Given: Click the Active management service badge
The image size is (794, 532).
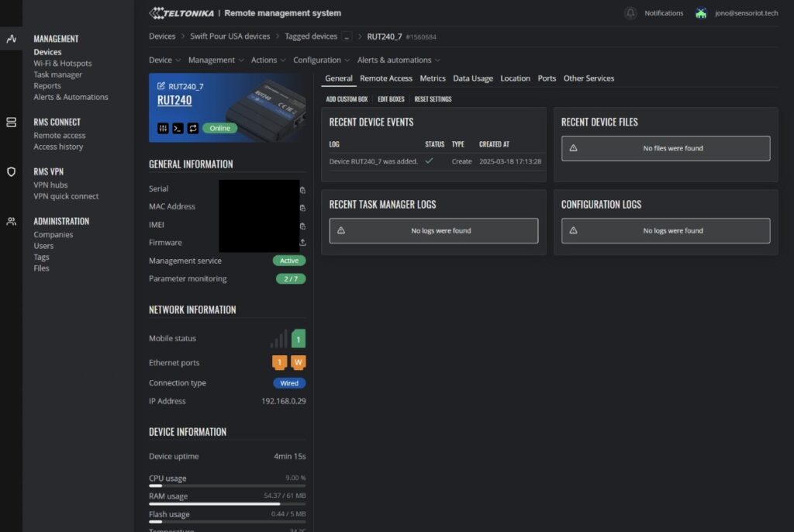Looking at the screenshot, I should [x=289, y=261].
